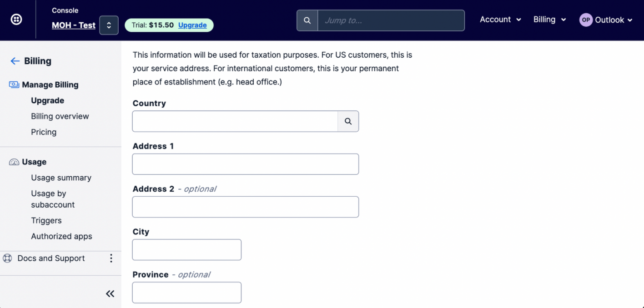Click the Country field search icon
Screen dimensions: 644x308
point(348,121)
